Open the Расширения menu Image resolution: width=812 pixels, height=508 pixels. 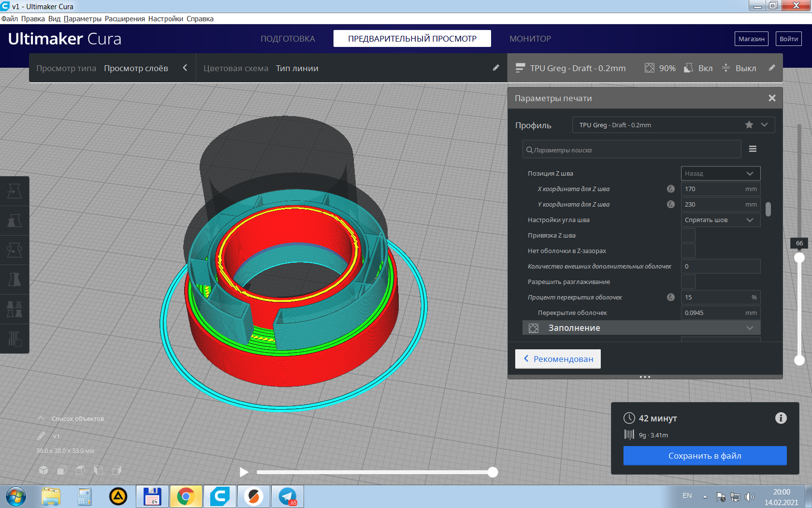125,19
